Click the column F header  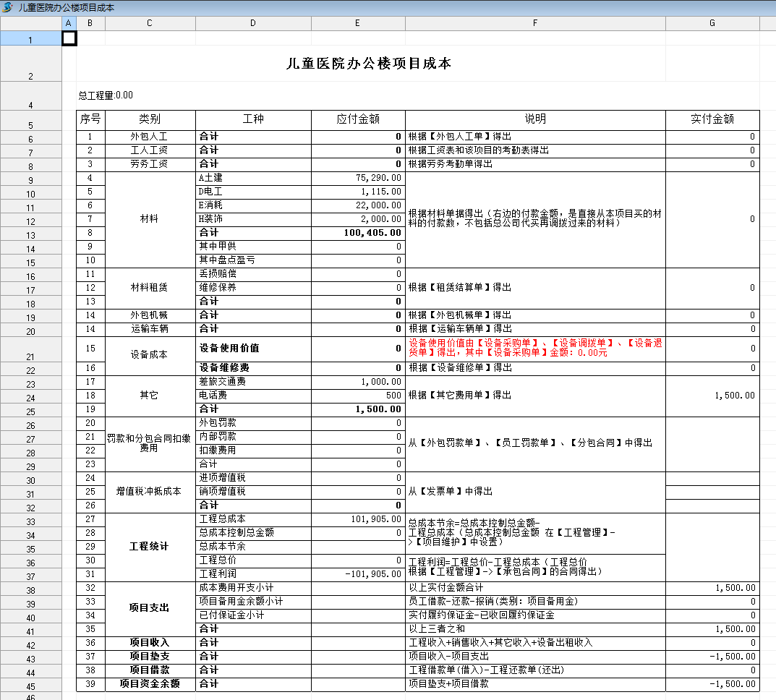coord(535,23)
